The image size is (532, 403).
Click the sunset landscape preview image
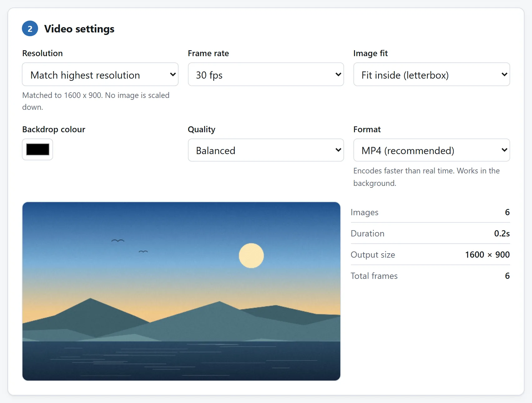point(181,291)
